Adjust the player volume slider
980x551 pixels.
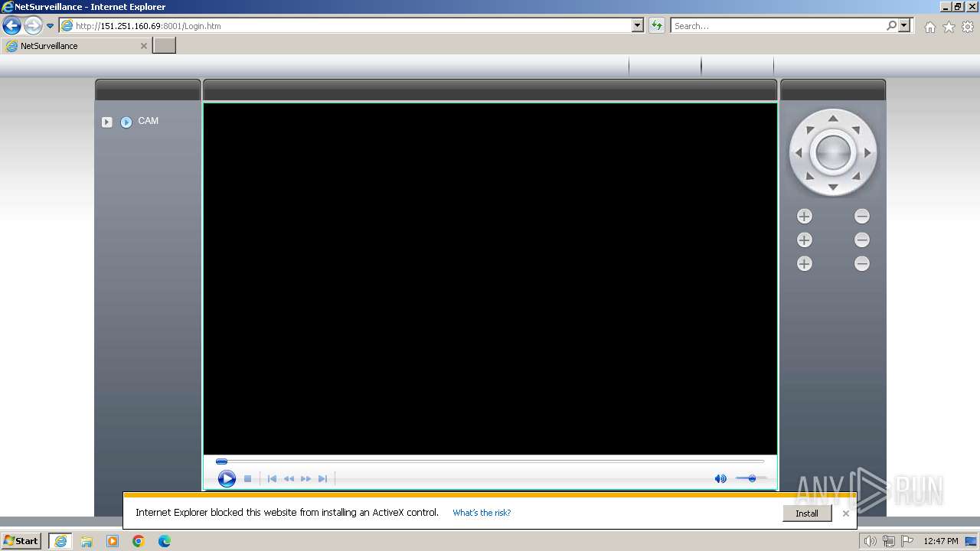751,478
